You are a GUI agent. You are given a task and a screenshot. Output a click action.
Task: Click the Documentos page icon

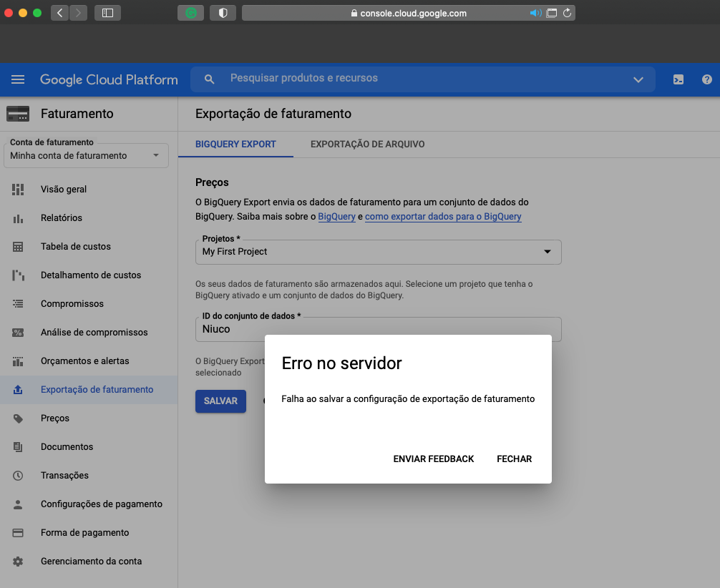pos(18,446)
